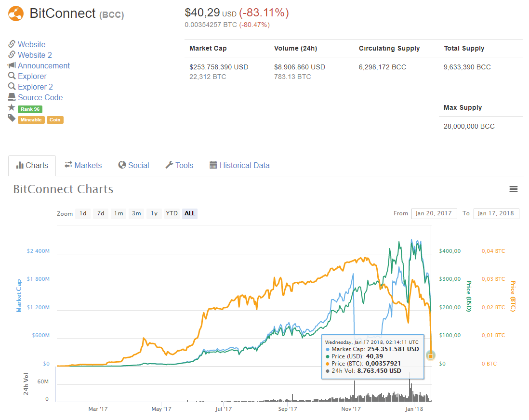Switch to the Charts tab
529x420 pixels.
[32, 165]
